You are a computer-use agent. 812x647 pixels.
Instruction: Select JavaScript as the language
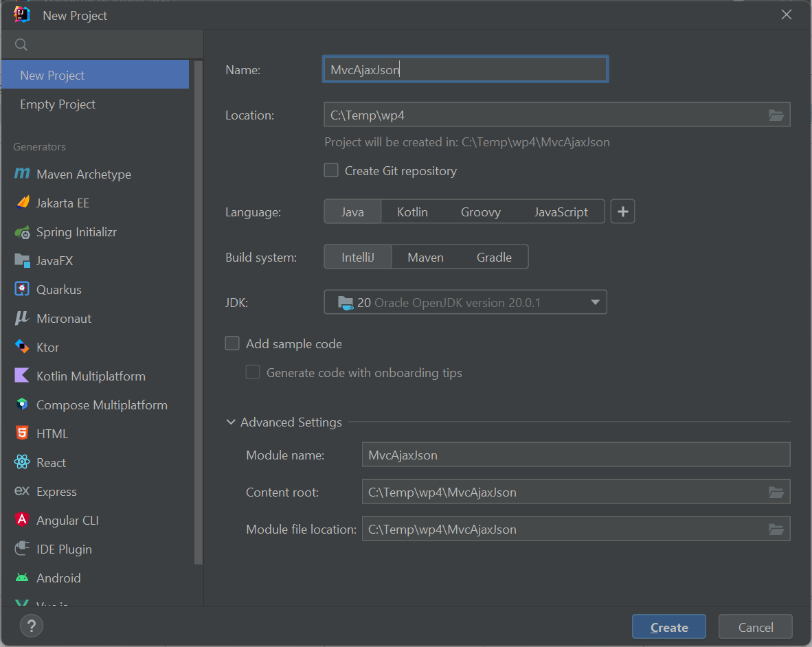[x=561, y=212]
